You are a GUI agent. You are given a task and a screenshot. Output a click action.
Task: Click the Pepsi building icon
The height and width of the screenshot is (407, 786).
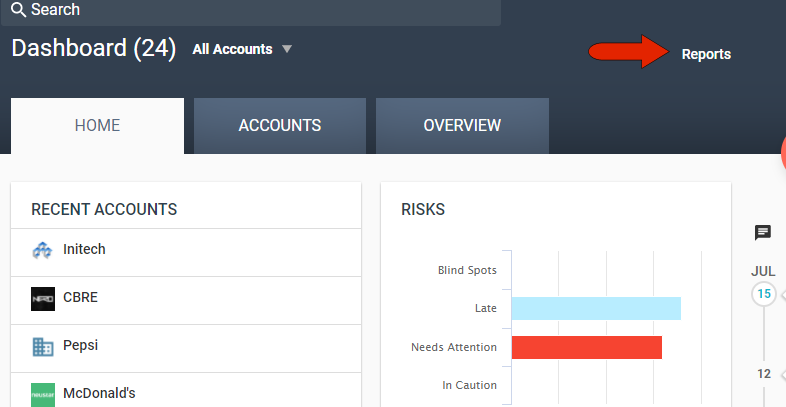pos(42,347)
